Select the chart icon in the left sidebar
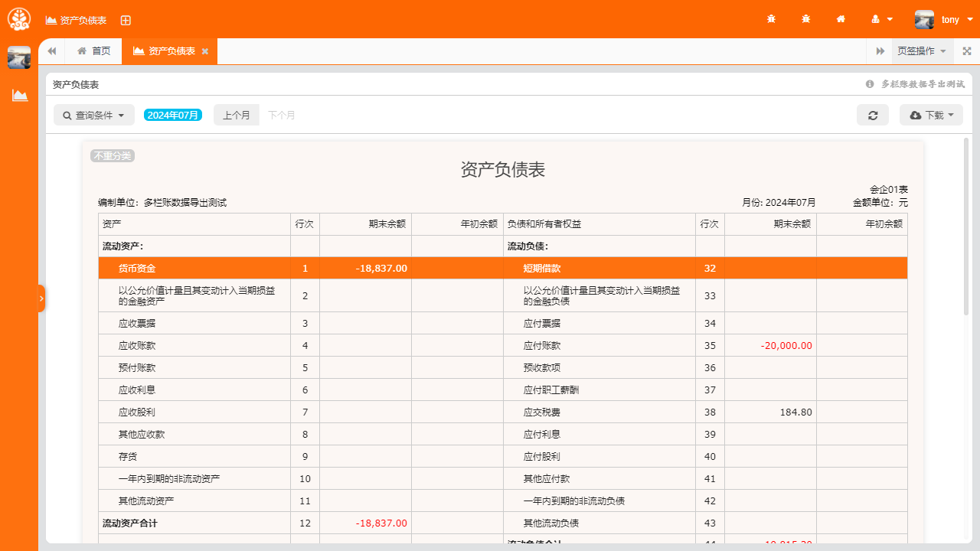 click(20, 96)
